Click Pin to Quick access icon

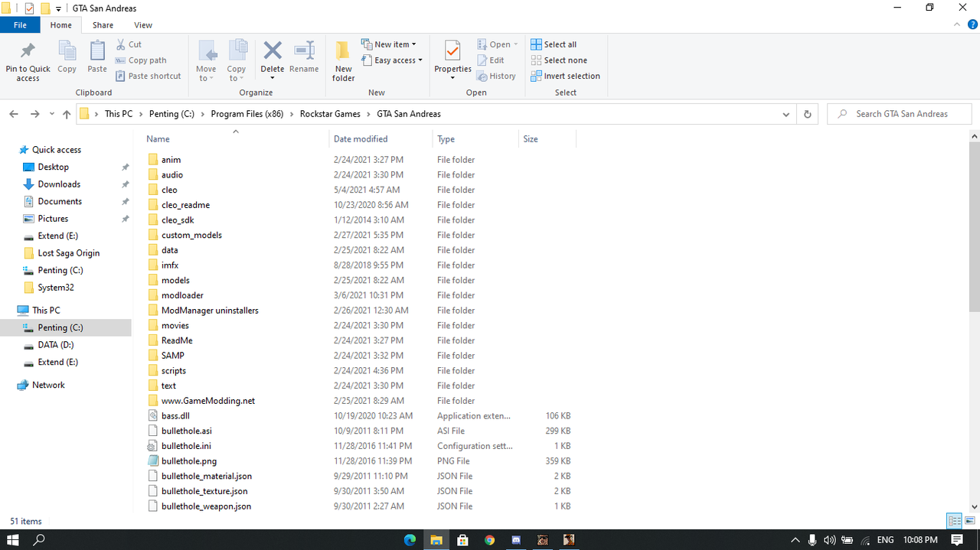pos(28,51)
